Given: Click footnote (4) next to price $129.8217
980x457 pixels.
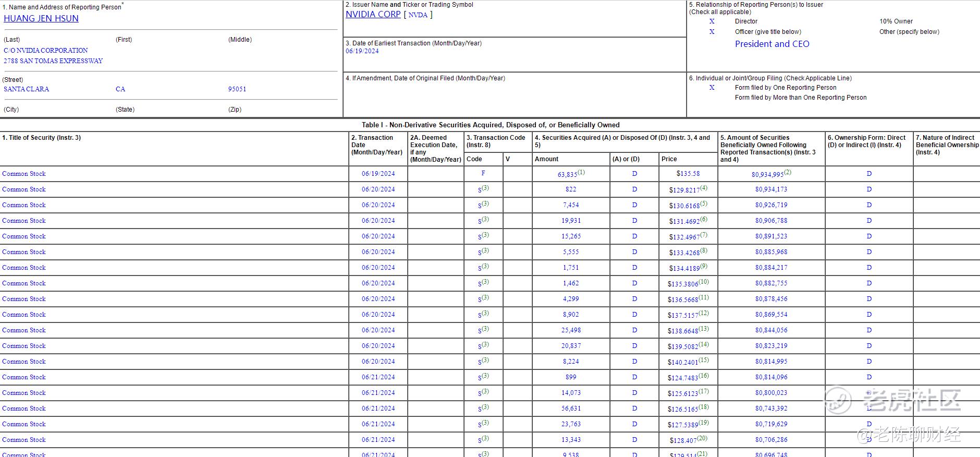Looking at the screenshot, I should tap(704, 187).
